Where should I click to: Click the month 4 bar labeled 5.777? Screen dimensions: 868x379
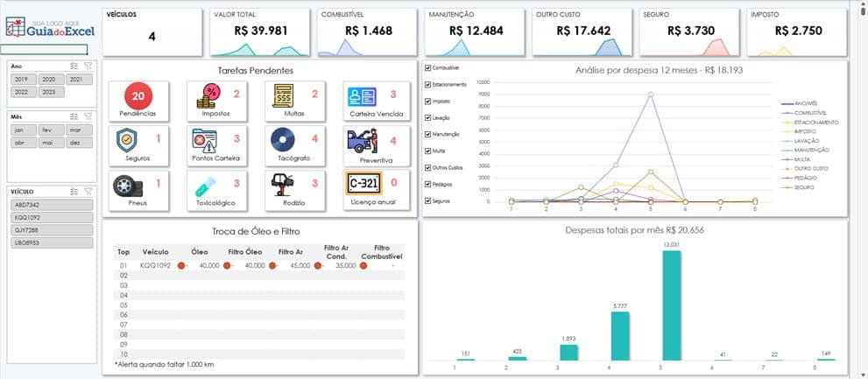coord(620,336)
